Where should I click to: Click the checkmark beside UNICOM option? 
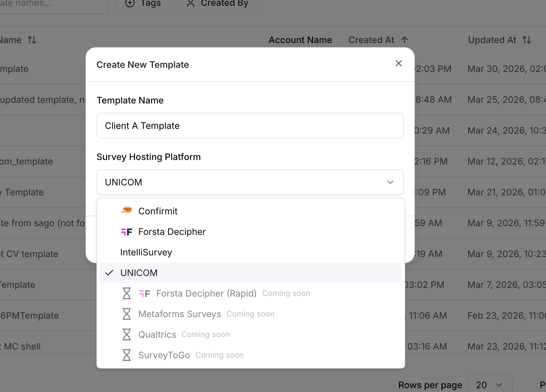pos(110,273)
